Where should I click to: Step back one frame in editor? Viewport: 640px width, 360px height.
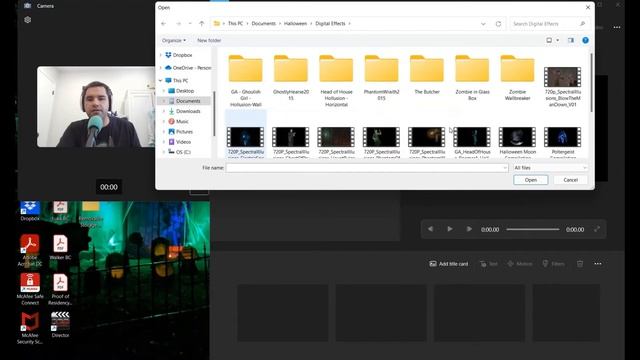point(430,229)
